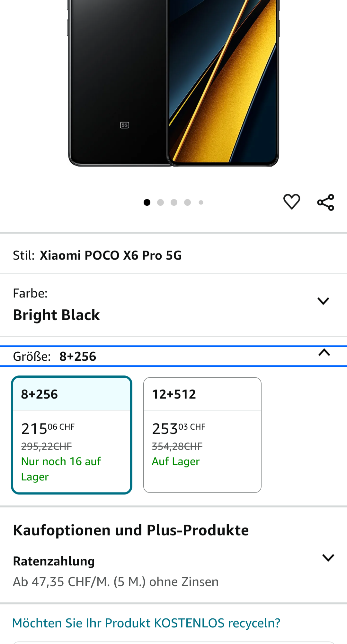Choose the 12+512 size option

(202, 435)
